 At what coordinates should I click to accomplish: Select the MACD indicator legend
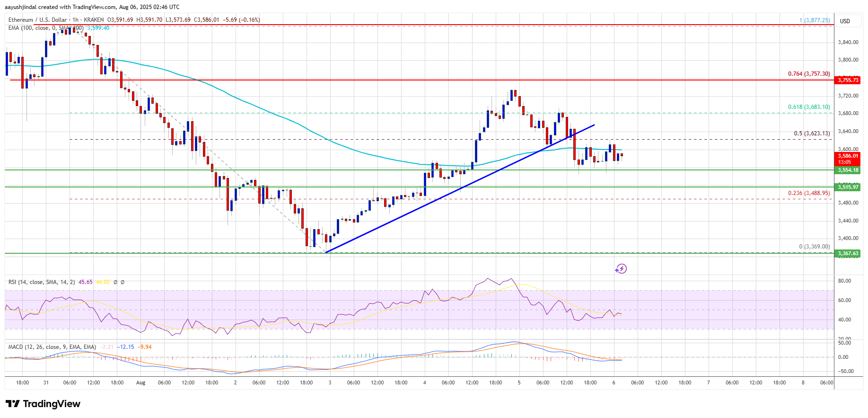(x=52, y=347)
